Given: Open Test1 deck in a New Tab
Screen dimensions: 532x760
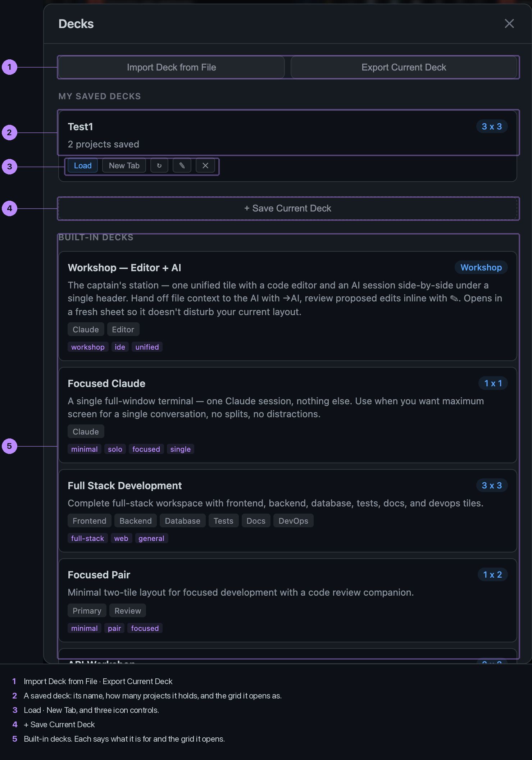Looking at the screenshot, I should 124,165.
